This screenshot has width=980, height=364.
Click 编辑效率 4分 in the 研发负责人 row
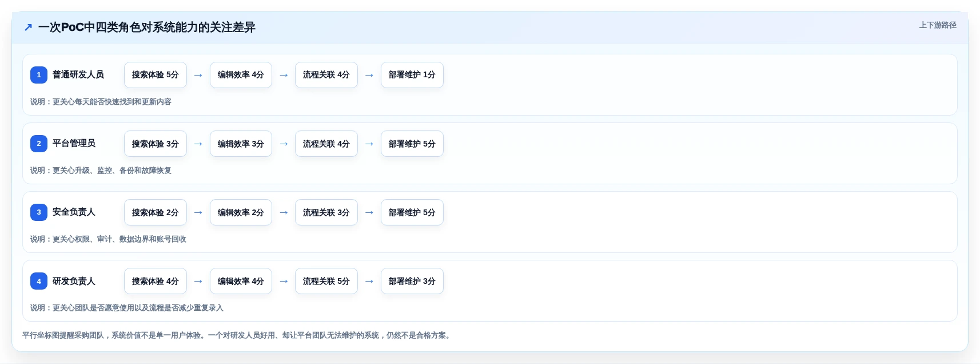[x=241, y=281]
